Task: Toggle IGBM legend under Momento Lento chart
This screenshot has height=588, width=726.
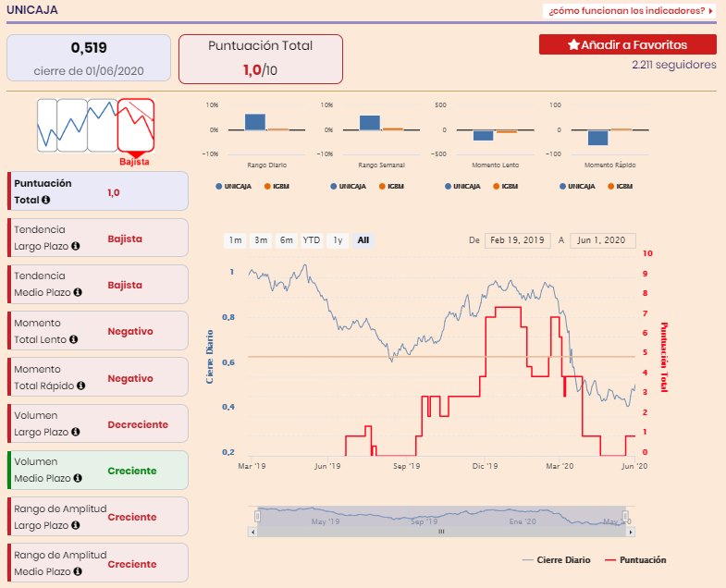Action: [506, 186]
